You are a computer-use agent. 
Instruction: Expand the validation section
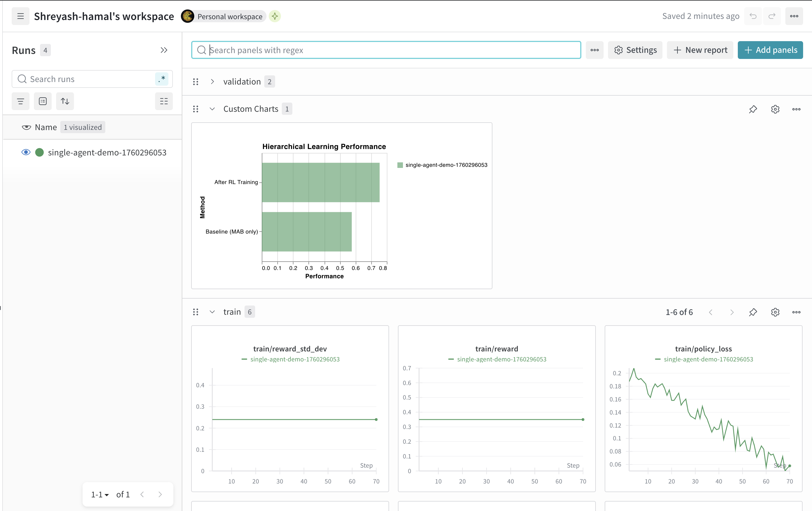tap(212, 82)
